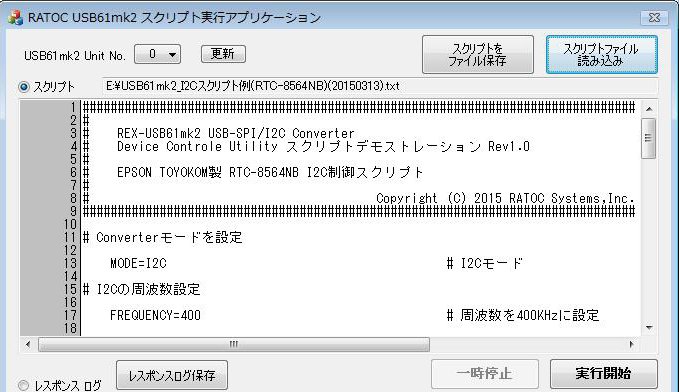Click the vertical scrollbar thumb
This screenshot has width=679, height=392.
pyautogui.click(x=649, y=138)
